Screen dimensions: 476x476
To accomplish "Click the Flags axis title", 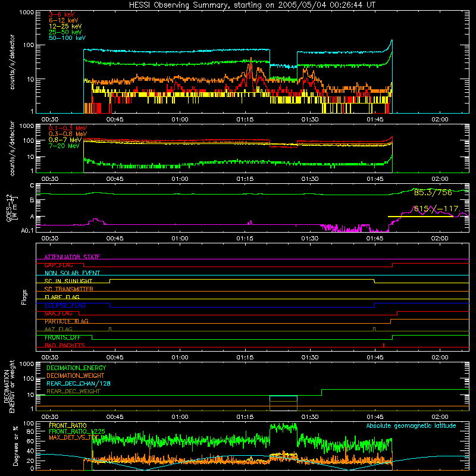I will pos(24,297).
